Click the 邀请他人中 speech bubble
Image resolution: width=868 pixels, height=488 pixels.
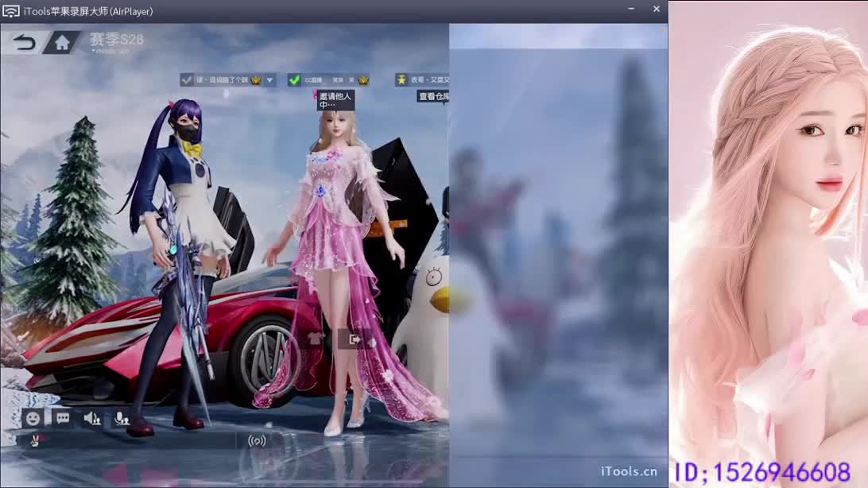pyautogui.click(x=335, y=100)
